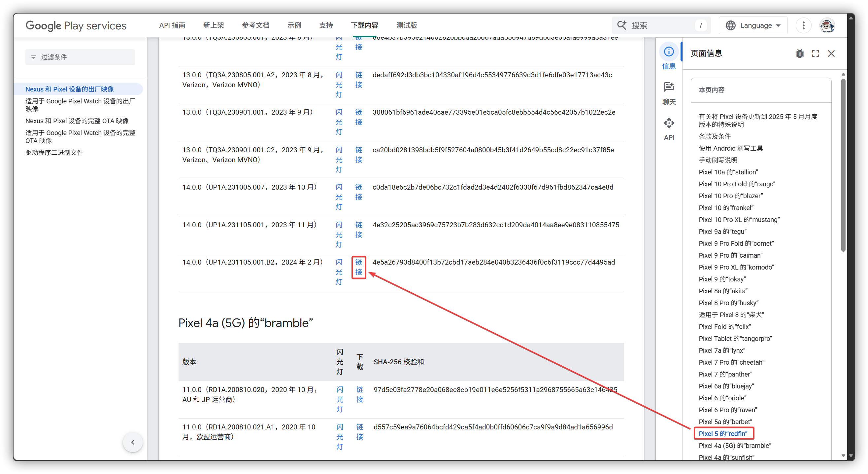The image size is (868, 474).
Task: Open the three-dot more options menu
Action: (x=803, y=25)
